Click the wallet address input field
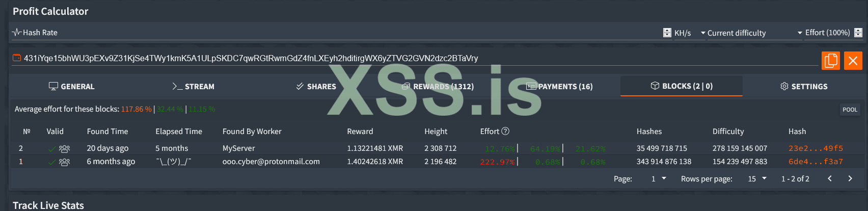 pos(415,58)
